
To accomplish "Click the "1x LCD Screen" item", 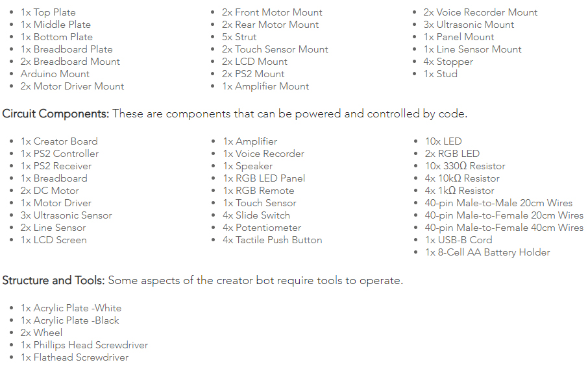I will click(54, 240).
